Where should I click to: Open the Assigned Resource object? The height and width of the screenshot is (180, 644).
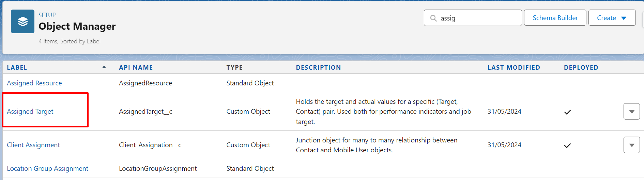34,83
